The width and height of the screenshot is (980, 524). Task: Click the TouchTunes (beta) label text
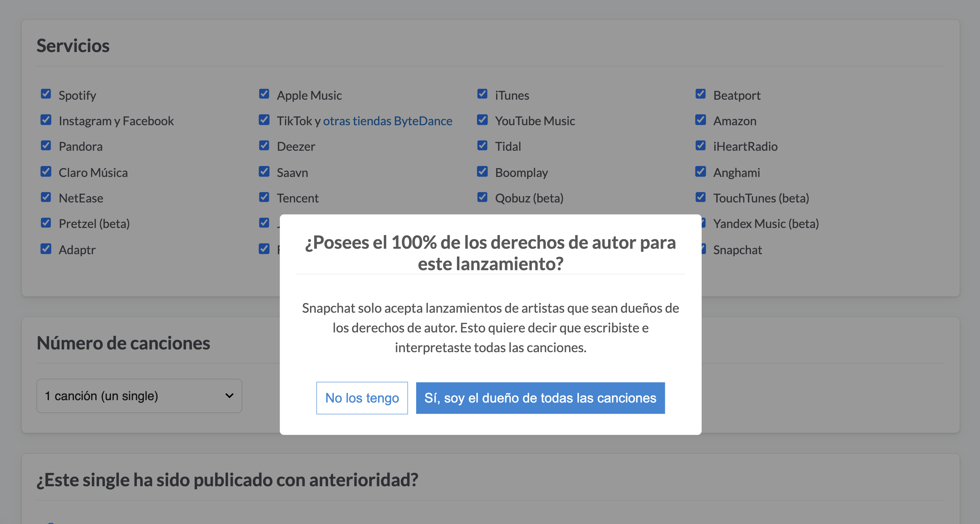(761, 198)
